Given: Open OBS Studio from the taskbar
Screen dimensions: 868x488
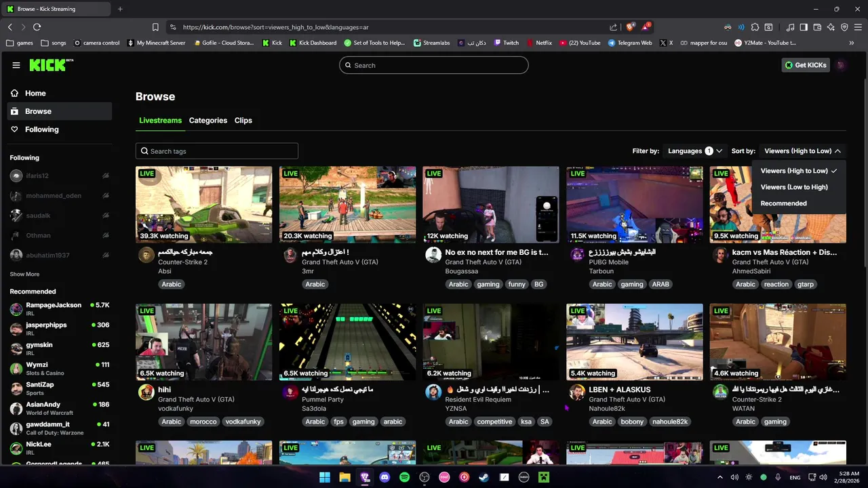Looking at the screenshot, I should click(425, 477).
